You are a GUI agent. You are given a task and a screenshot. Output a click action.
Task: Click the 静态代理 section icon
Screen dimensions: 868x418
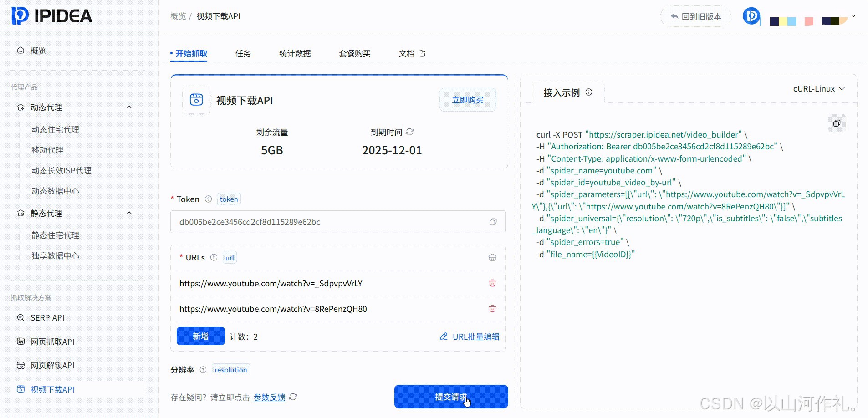coord(20,213)
